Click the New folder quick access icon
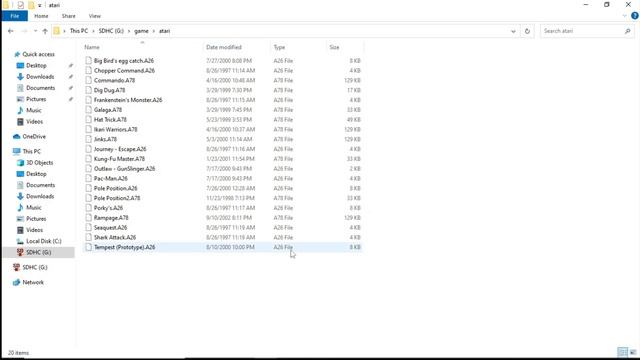The width and height of the screenshot is (640, 360). [x=31, y=5]
